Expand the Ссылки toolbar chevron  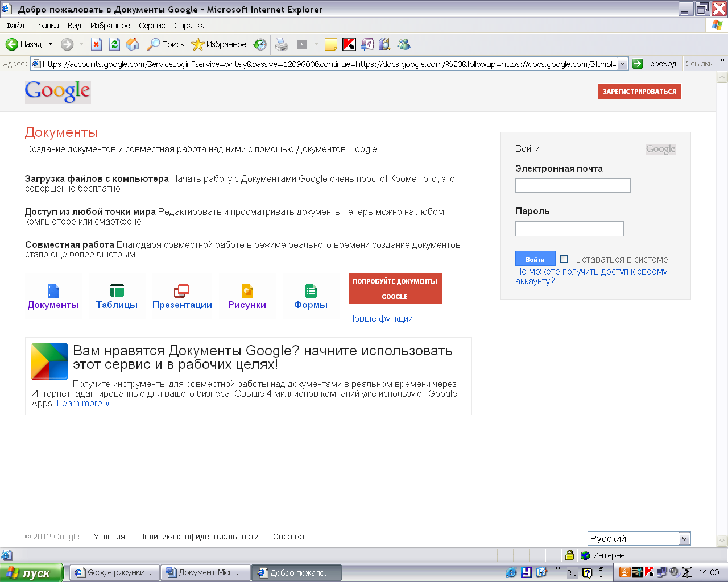[722, 60]
